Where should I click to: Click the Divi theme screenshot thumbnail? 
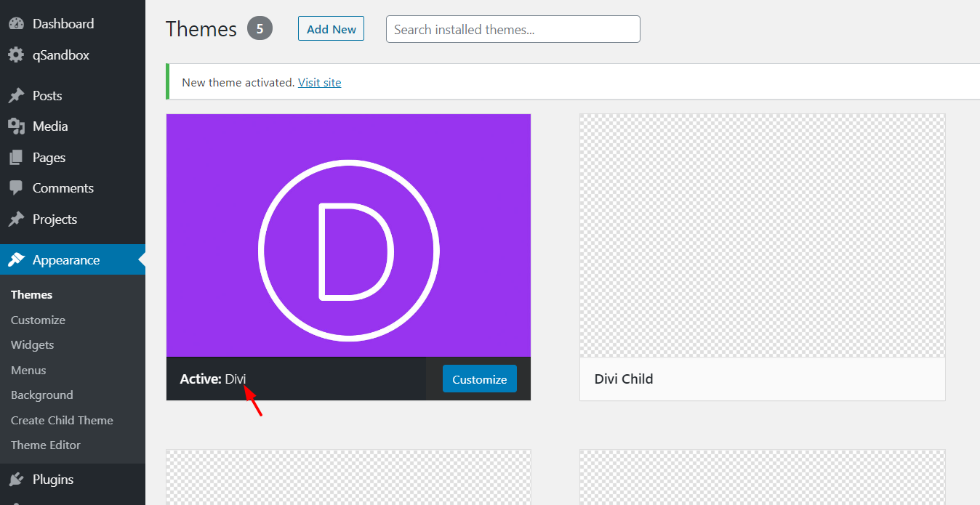(349, 235)
